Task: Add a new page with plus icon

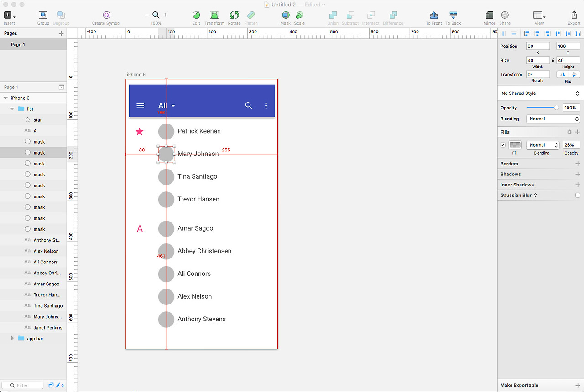Action: [x=61, y=33]
